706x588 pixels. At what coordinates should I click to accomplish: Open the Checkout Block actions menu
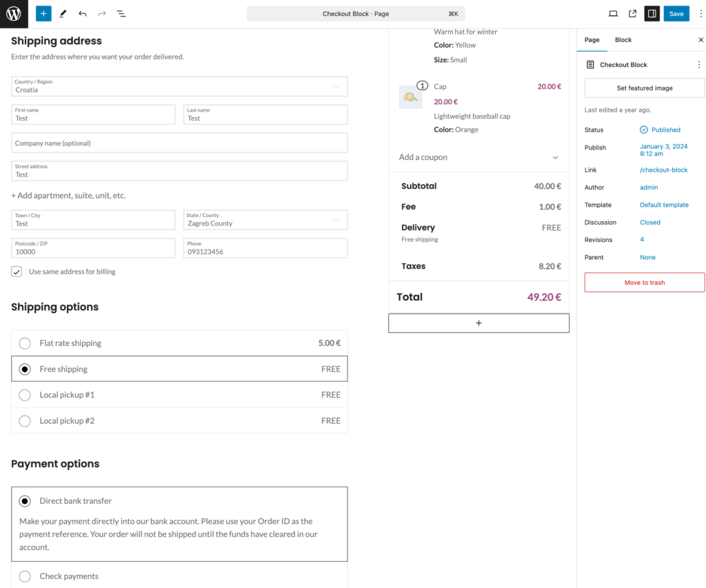coord(698,65)
